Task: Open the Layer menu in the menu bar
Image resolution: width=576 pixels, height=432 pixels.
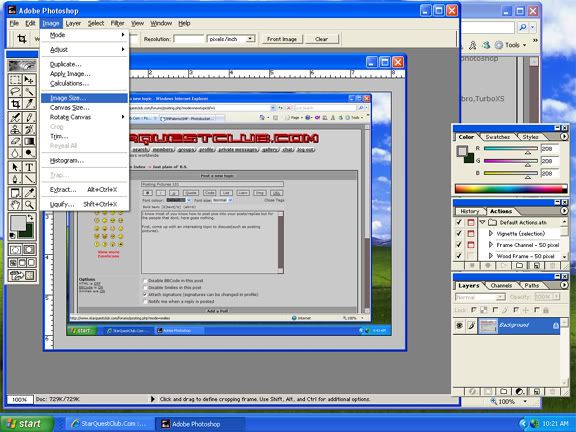Action: tap(73, 23)
